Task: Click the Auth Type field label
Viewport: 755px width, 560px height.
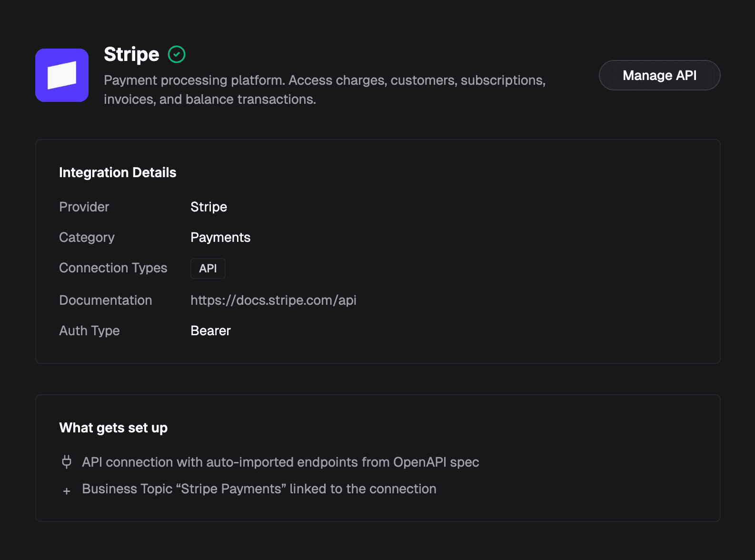Action: coord(89,331)
